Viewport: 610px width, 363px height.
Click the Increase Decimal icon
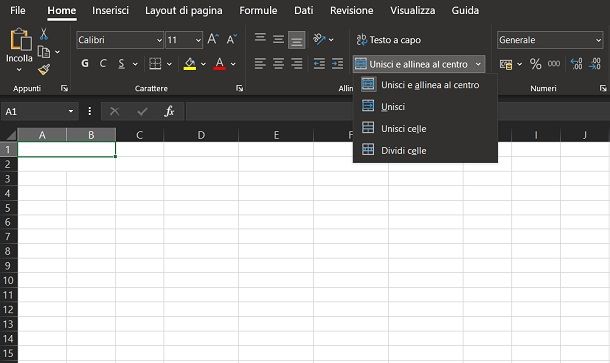tap(577, 64)
